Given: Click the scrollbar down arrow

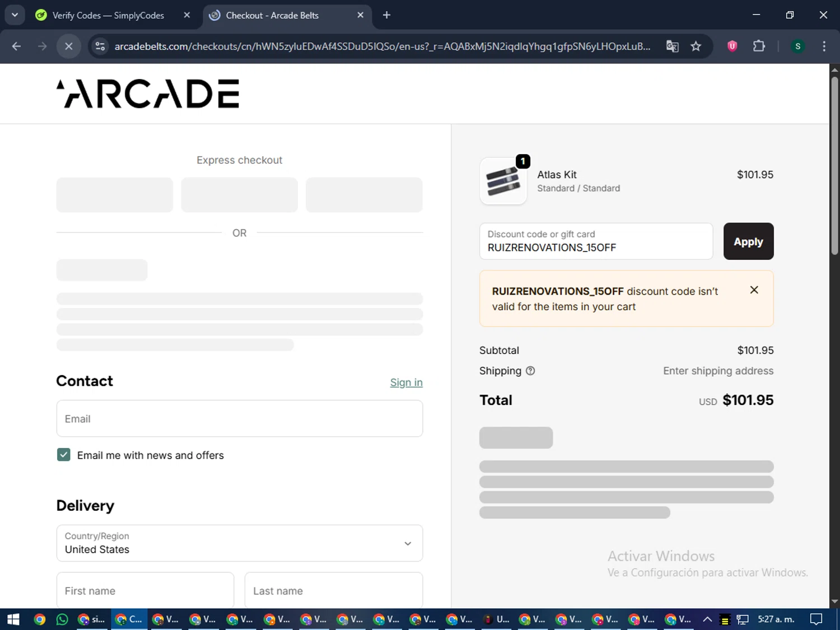Looking at the screenshot, I should click(834, 602).
